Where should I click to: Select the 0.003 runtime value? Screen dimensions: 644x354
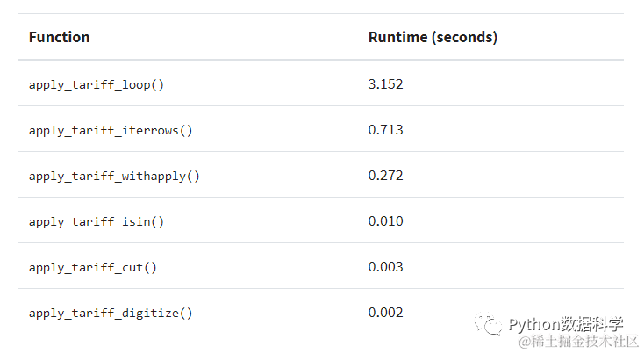385,267
